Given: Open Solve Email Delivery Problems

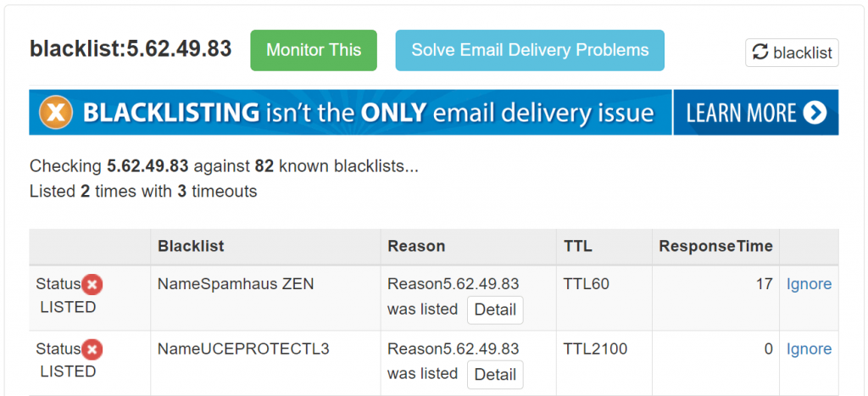Looking at the screenshot, I should [x=530, y=50].
